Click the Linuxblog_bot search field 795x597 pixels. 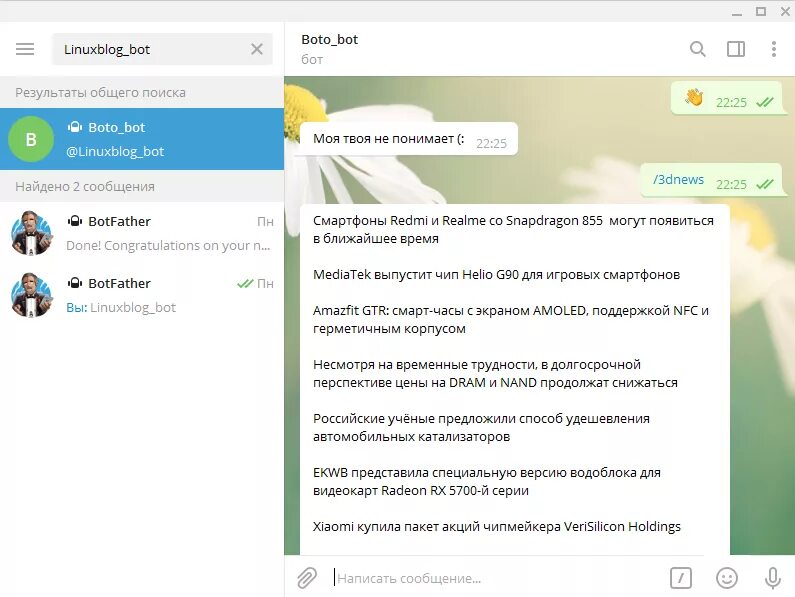point(162,49)
